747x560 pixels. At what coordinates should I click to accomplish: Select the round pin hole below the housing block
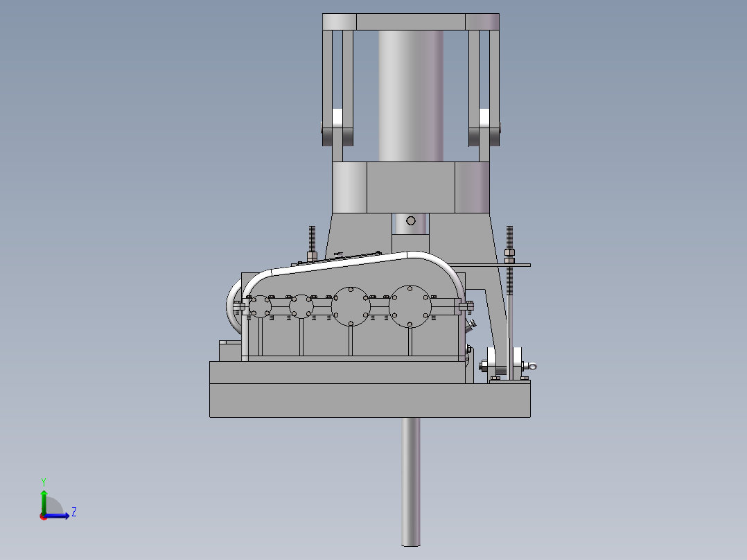click(411, 220)
